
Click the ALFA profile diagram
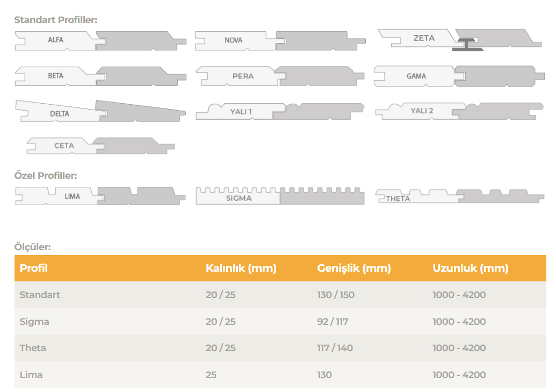pyautogui.click(x=100, y=40)
